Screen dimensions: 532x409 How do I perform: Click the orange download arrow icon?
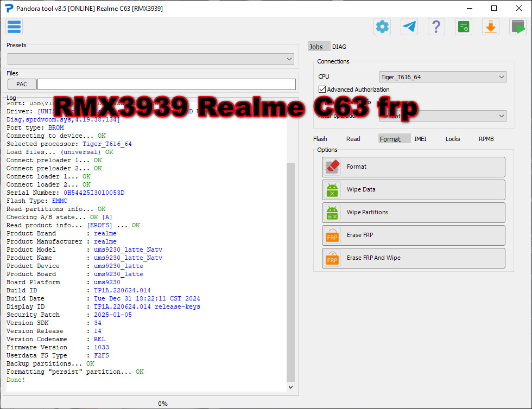(x=491, y=27)
